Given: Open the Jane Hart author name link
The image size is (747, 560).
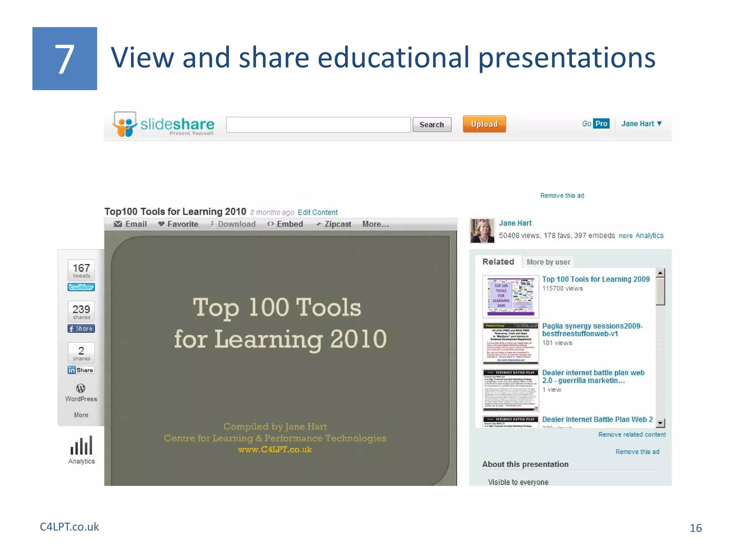Looking at the screenshot, I should point(515,223).
